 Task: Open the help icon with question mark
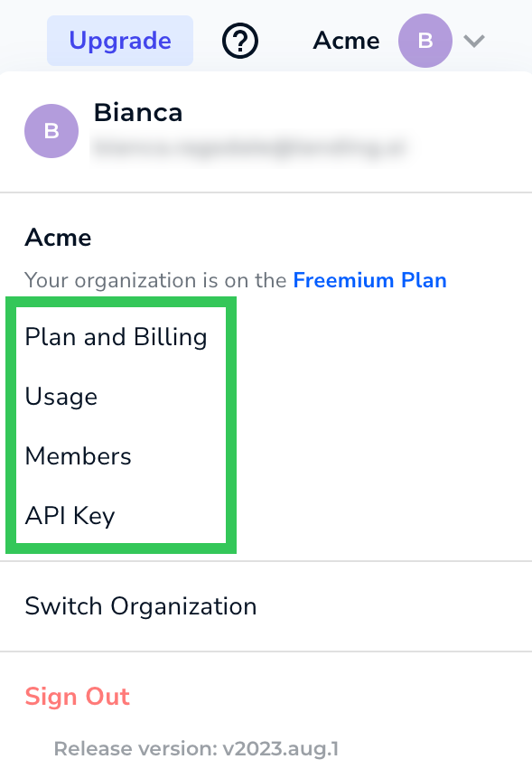[238, 41]
